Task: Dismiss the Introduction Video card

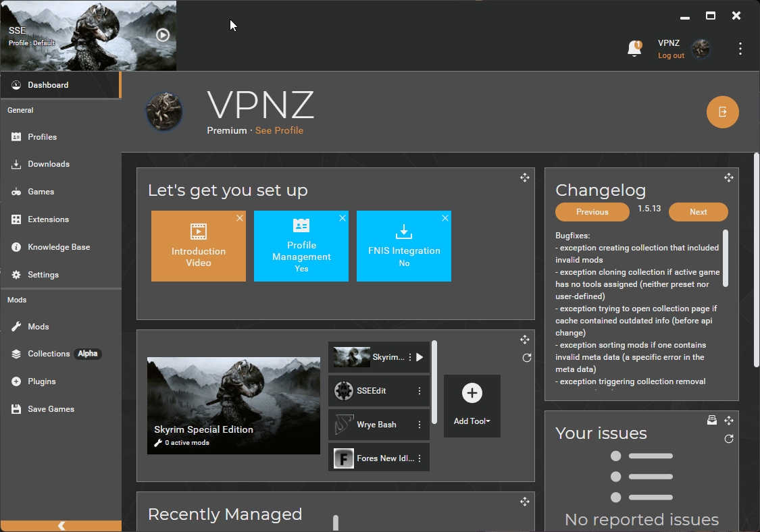Action: point(240,218)
